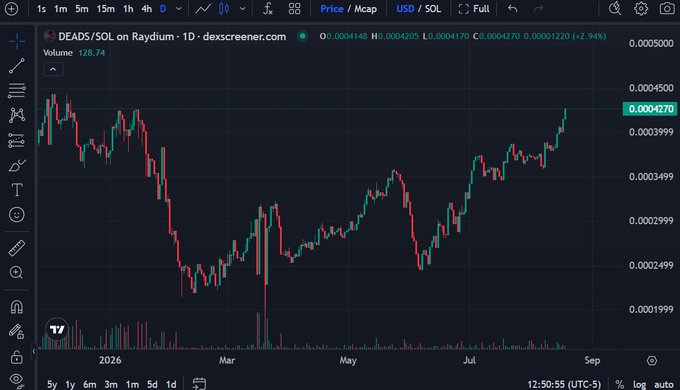Select the 1m timeframe
Viewport: 680px width, 390px height.
tap(61, 9)
